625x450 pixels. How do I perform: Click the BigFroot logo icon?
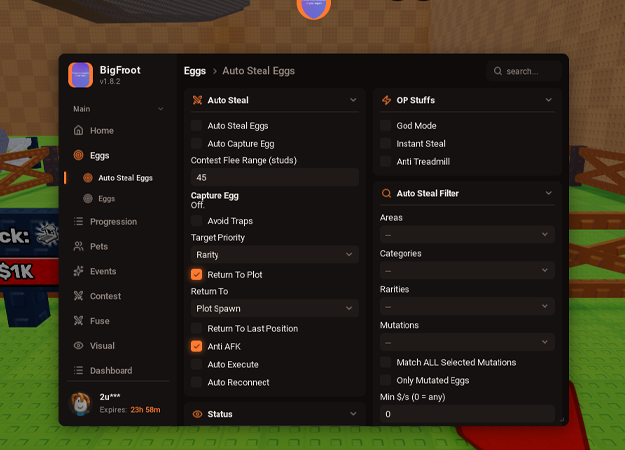[x=81, y=75]
